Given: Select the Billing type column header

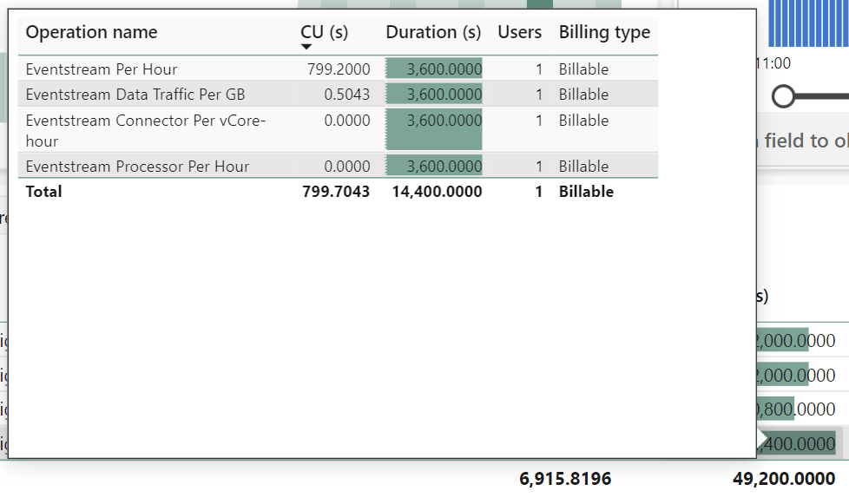Looking at the screenshot, I should (604, 33).
